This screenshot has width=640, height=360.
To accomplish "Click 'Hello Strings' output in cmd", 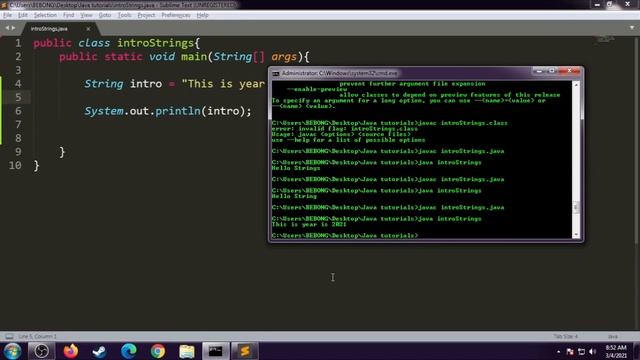I will [296, 168].
